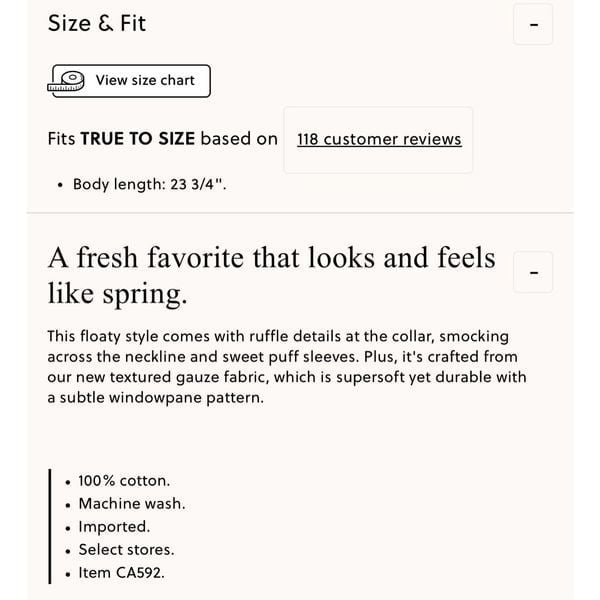Click the tape measure icon
600x600 pixels.
[66, 82]
